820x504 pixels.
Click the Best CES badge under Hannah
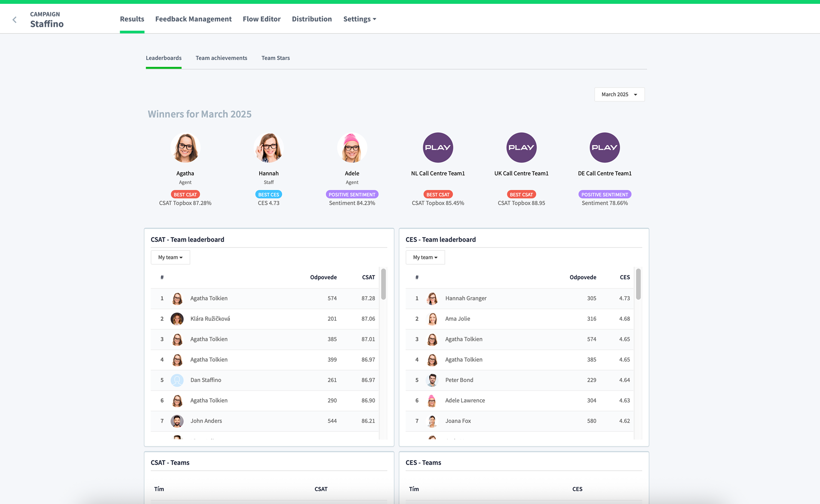268,194
